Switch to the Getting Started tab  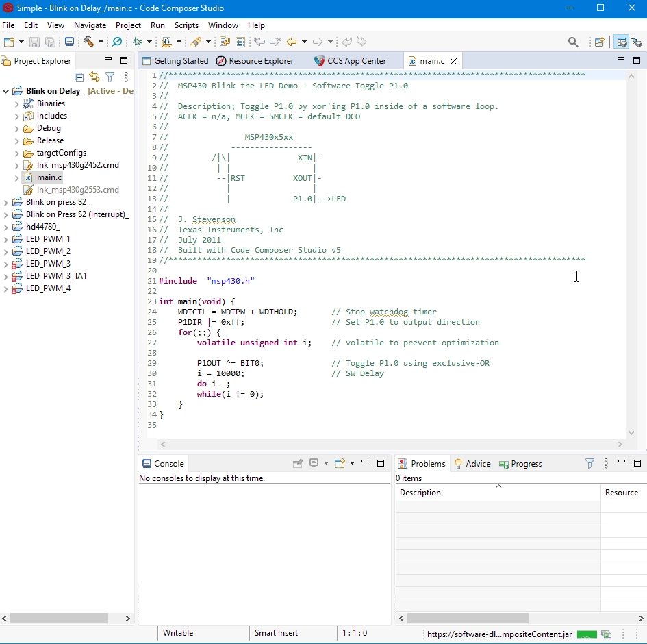click(175, 61)
